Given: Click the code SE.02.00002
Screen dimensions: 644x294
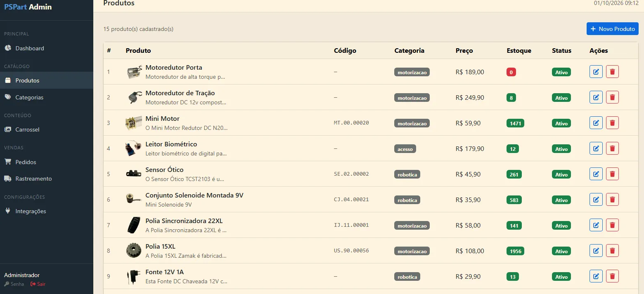Looking at the screenshot, I should (x=351, y=174).
